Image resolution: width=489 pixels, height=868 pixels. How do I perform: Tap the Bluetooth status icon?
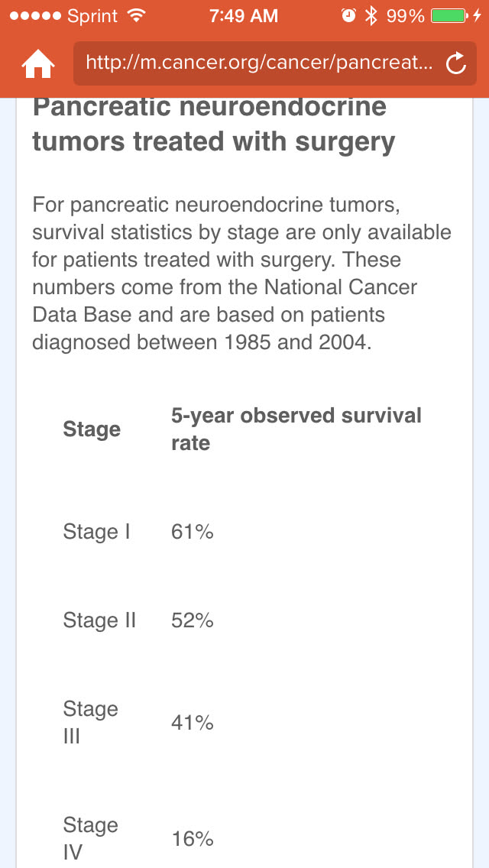tap(371, 16)
